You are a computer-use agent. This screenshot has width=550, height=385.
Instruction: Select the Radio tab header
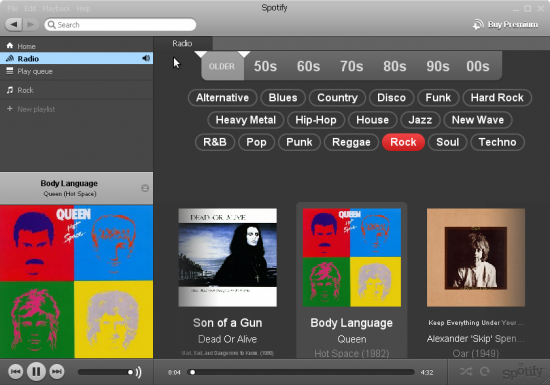point(182,43)
